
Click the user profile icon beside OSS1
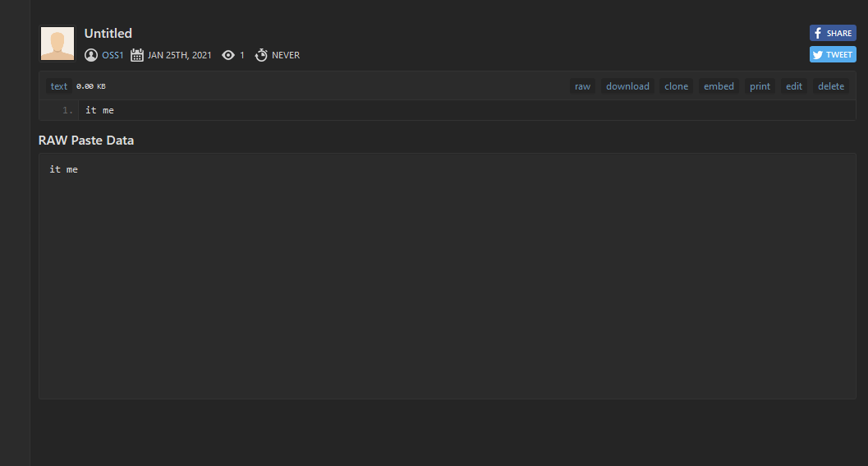click(91, 55)
